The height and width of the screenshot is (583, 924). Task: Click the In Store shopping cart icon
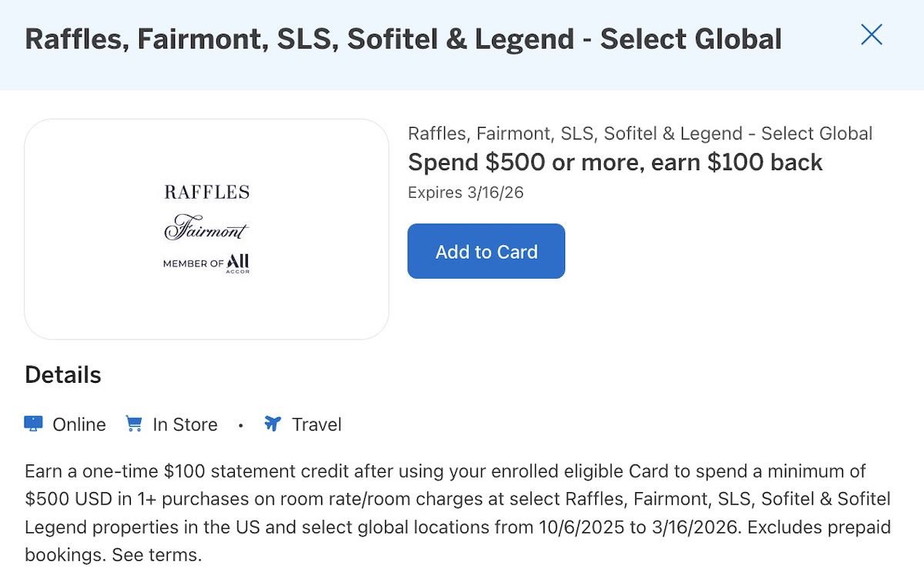[x=134, y=424]
